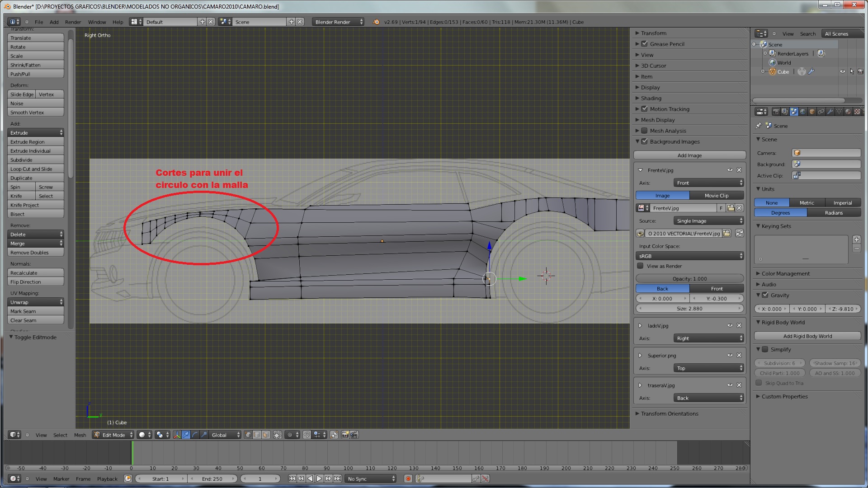
Task: Open the World properties globe tab
Action: [803, 112]
